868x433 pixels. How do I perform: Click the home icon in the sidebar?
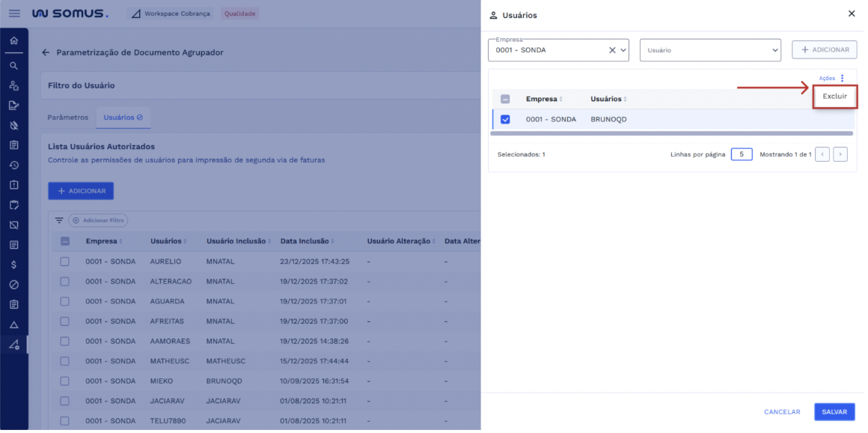point(13,40)
